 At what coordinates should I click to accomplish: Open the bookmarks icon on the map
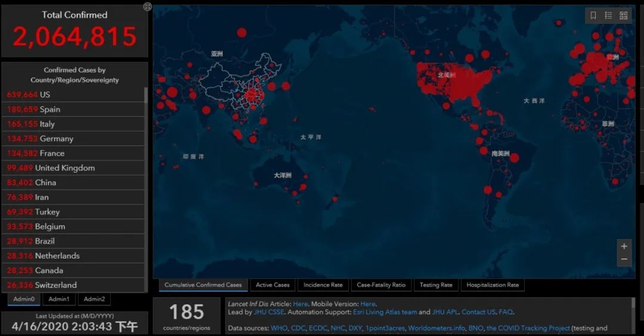pyautogui.click(x=593, y=15)
